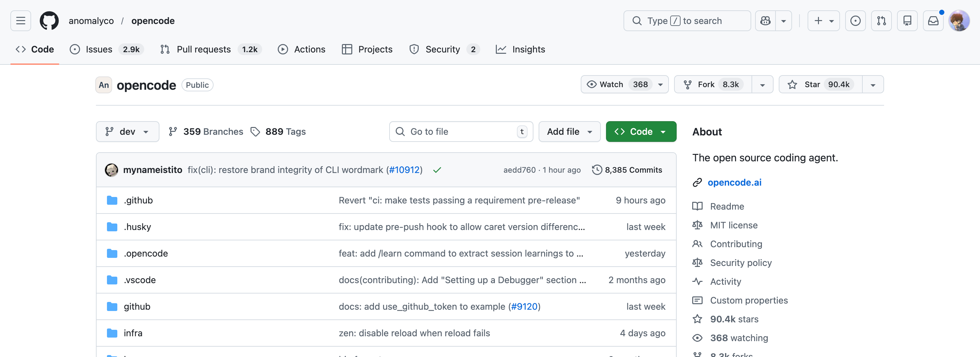Click the anomalyco organization avatar
The height and width of the screenshot is (357, 980).
[103, 85]
